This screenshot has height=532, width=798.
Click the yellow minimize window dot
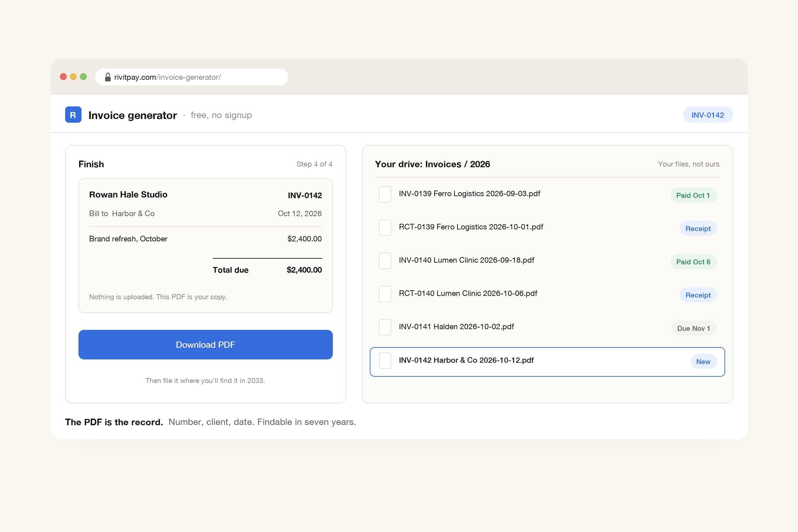(73, 77)
